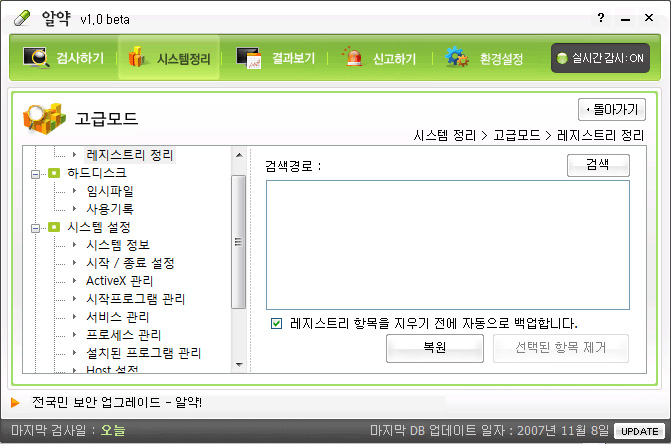Click the 시스템정리 blocks icon
The image size is (671, 444).
click(137, 57)
